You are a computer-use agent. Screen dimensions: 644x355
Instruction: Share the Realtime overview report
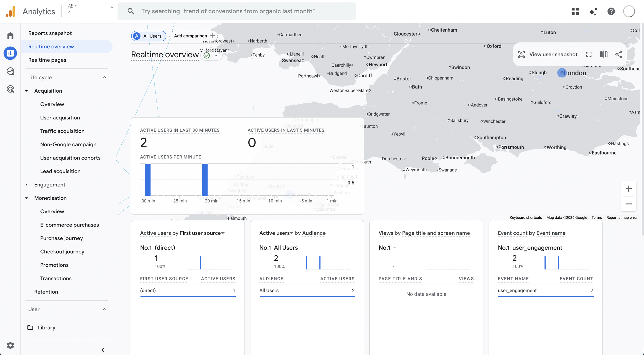click(x=619, y=54)
